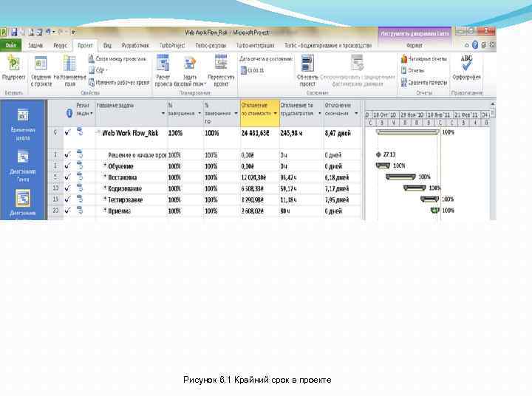Switch to Временная шкала view icon
Image resolution: width=532 pixels, height=399 pixels.
point(23,115)
